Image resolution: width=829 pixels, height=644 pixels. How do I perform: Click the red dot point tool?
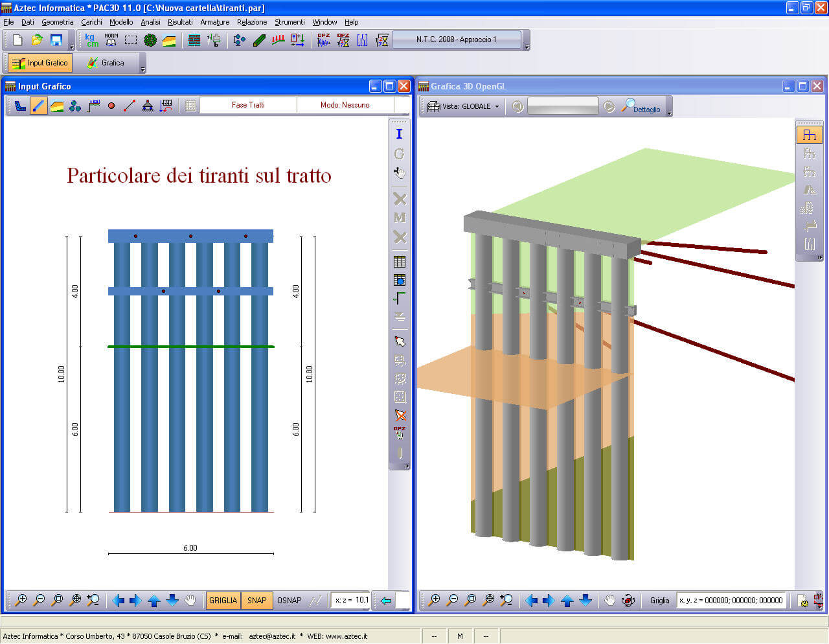pos(111,106)
